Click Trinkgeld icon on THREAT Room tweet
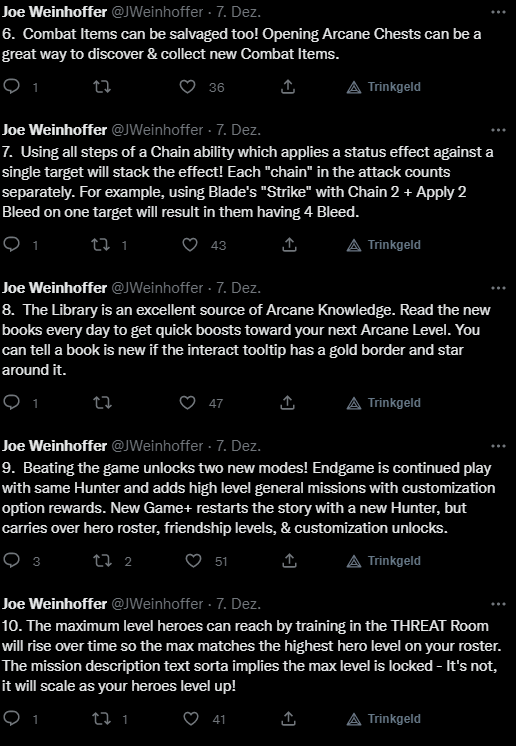 354,719
